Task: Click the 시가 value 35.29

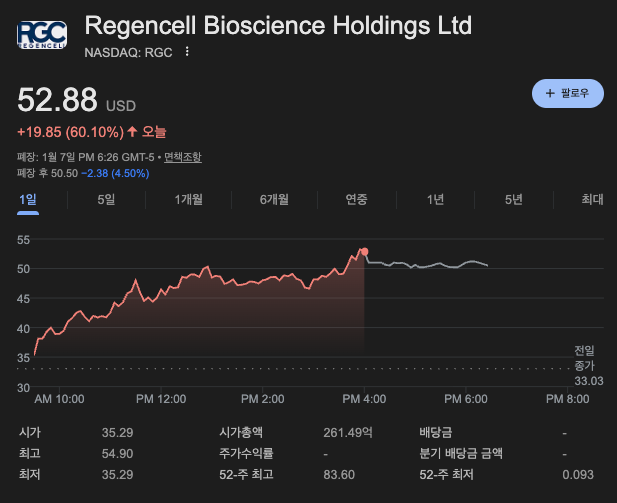Action: (117, 433)
